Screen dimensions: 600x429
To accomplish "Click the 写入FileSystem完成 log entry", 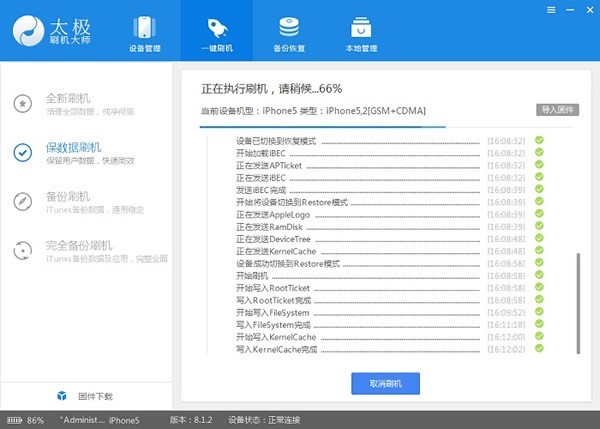I will pos(273,325).
